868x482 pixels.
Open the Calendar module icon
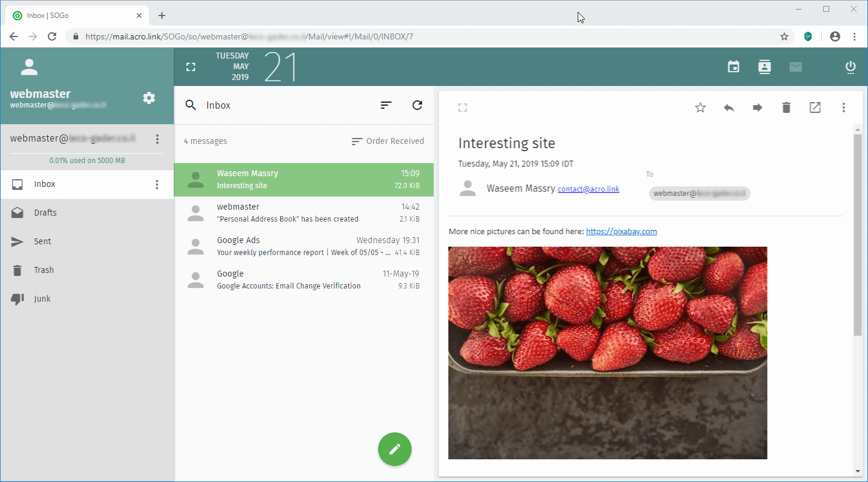tap(734, 67)
